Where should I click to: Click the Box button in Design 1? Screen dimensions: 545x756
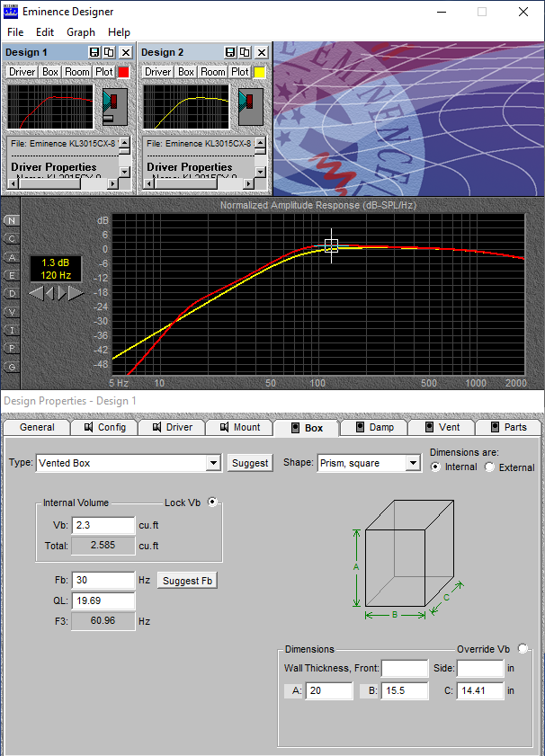pyautogui.click(x=50, y=72)
